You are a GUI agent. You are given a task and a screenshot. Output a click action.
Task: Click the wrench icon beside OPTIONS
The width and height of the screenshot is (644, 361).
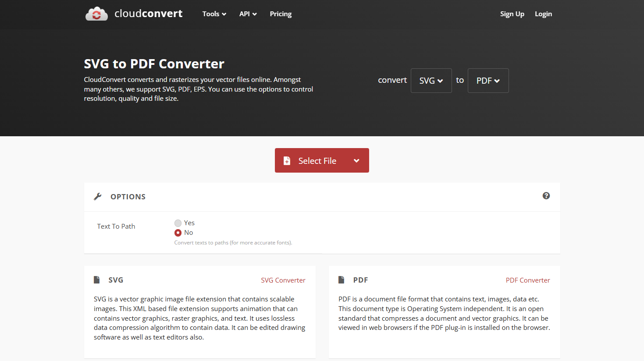point(97,196)
